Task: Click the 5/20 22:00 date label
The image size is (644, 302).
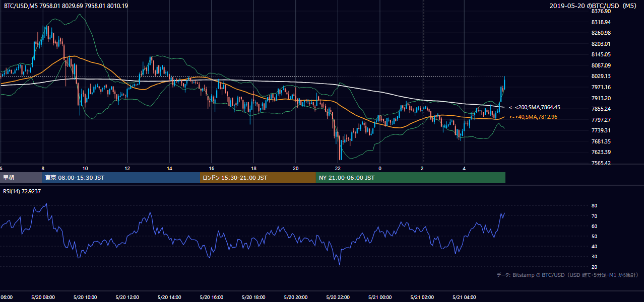Action: [337, 297]
